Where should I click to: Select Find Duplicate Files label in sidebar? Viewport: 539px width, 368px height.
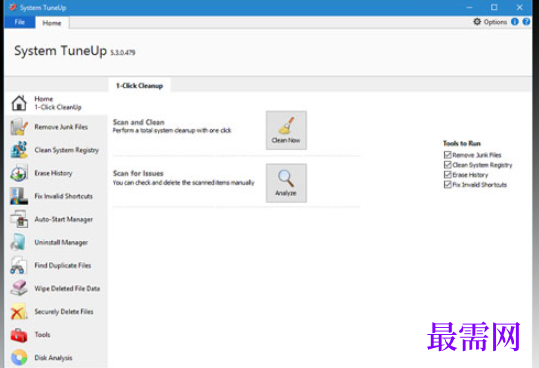click(x=63, y=265)
